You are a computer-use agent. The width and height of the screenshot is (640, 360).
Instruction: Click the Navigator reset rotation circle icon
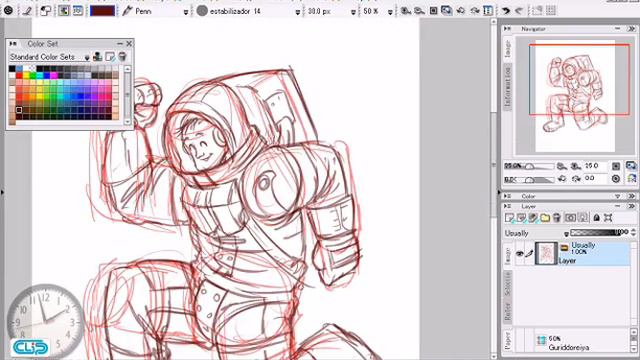click(x=616, y=179)
